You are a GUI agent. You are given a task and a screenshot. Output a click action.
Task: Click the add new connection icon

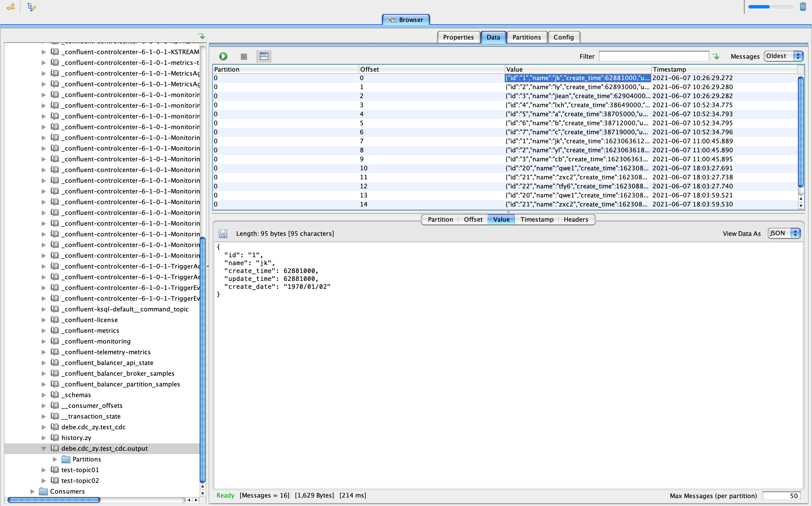tap(11, 7)
